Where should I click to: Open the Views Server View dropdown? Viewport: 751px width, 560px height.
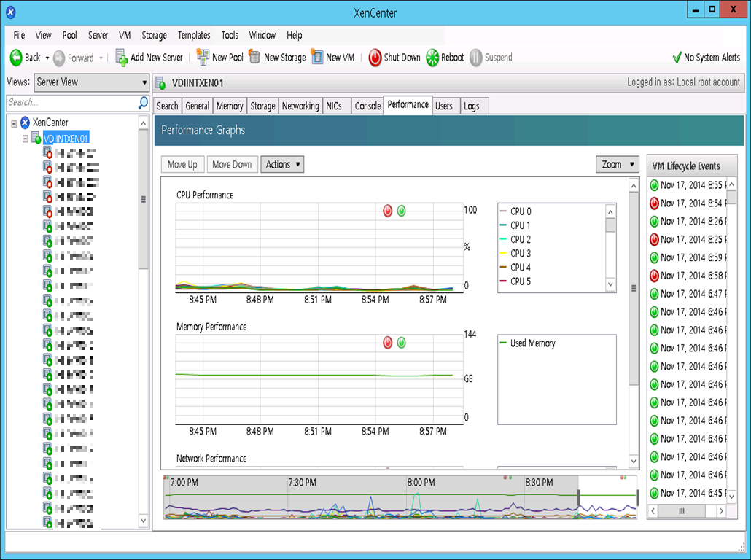click(91, 82)
